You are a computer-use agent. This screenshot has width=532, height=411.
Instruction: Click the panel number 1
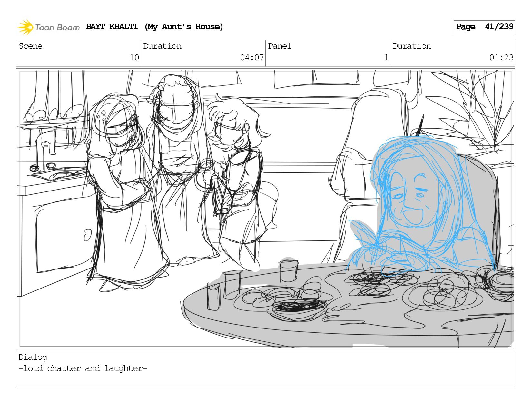(386, 58)
